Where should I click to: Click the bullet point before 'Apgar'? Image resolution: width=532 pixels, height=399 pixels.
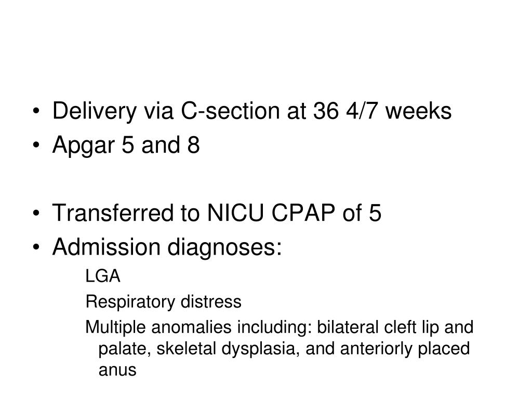36,145
